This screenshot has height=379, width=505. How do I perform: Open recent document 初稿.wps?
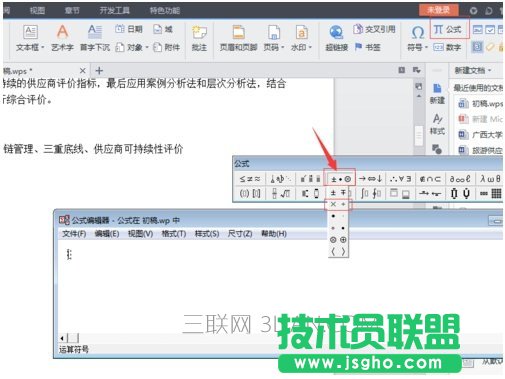click(480, 104)
